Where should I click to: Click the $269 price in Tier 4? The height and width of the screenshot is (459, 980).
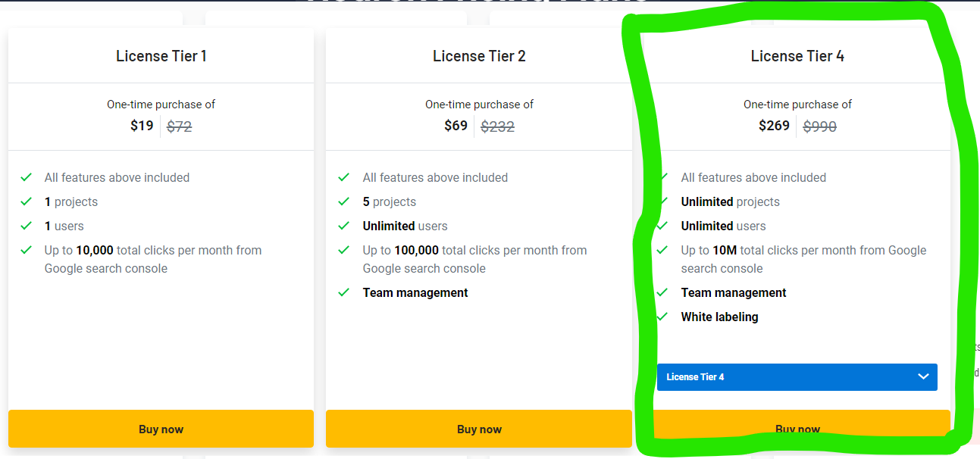click(774, 126)
